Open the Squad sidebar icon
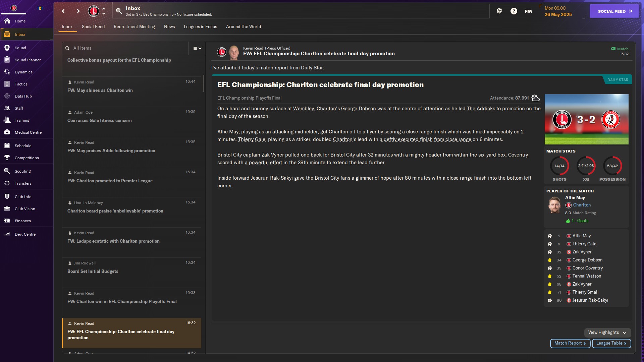The image size is (644, 362). point(7,48)
